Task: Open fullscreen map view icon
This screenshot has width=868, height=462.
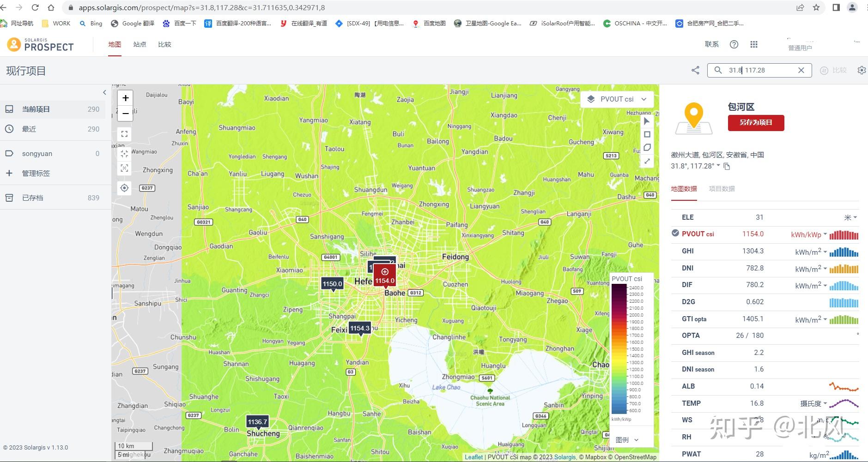Action: 124,134
